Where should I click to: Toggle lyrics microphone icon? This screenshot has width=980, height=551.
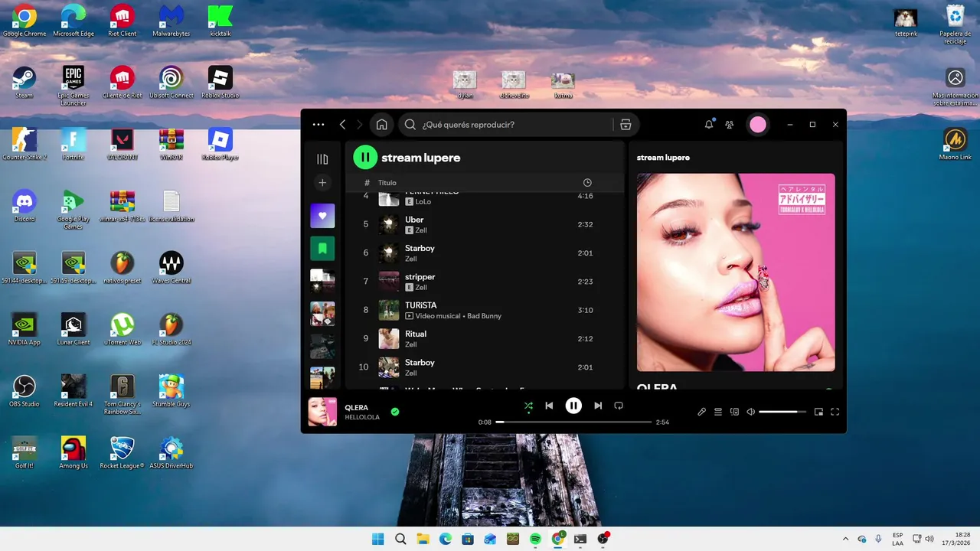tap(701, 412)
